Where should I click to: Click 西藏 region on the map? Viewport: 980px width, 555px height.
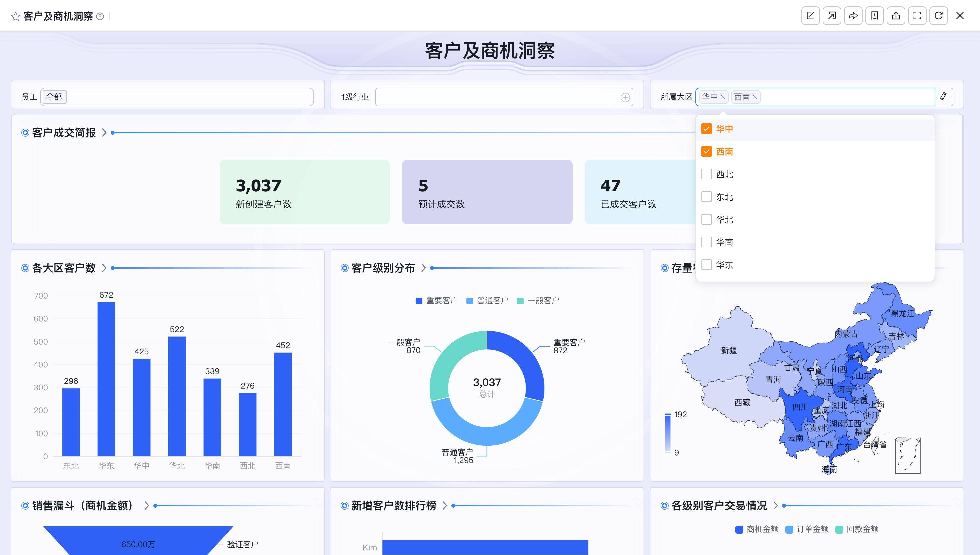point(742,403)
